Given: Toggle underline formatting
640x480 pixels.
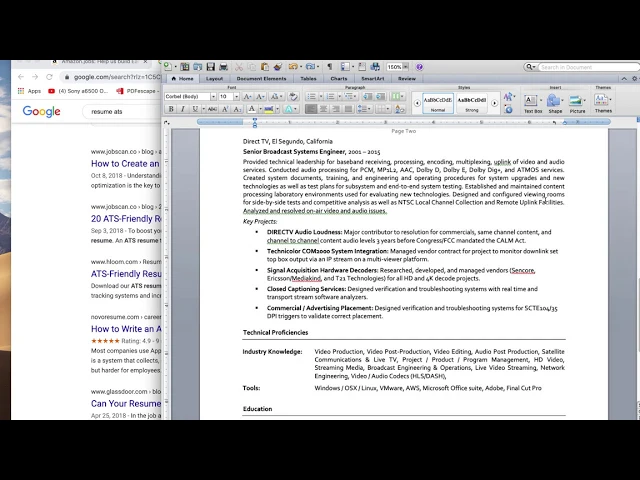Looking at the screenshot, I should point(195,109).
